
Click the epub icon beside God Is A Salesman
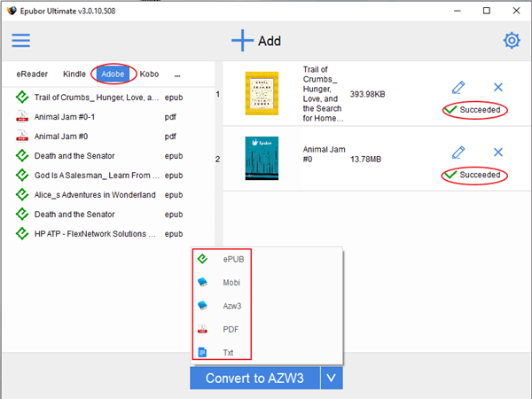pyautogui.click(x=22, y=175)
